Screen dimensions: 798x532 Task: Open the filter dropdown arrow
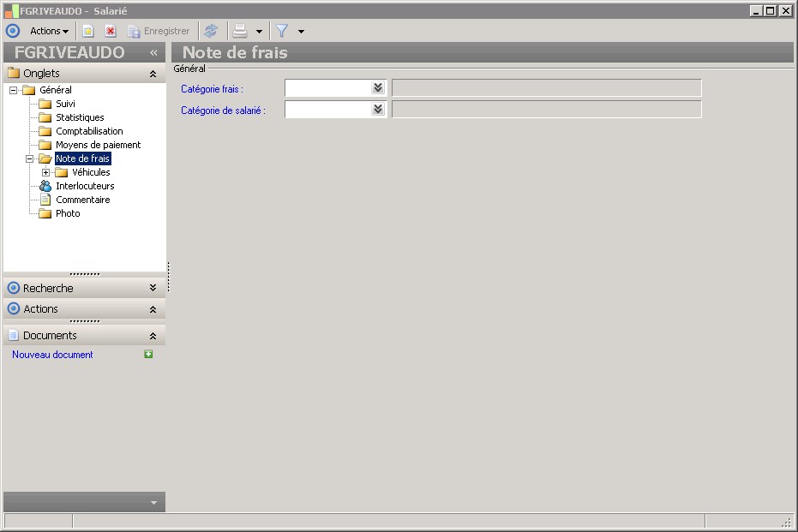302,32
